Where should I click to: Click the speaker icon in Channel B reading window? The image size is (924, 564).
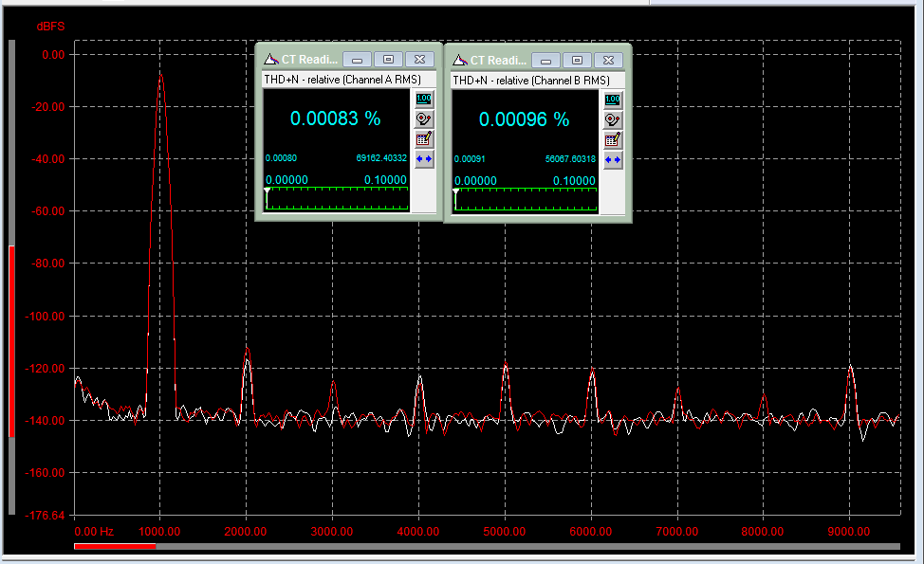tap(613, 120)
